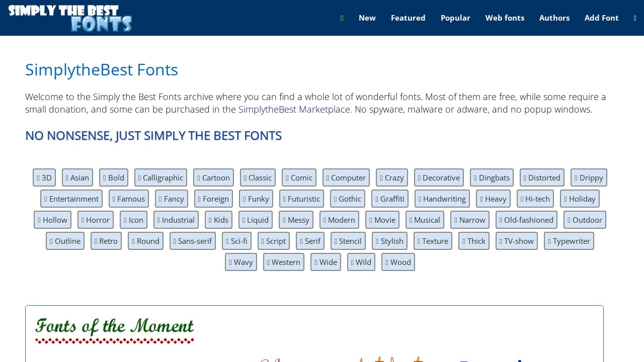Image resolution: width=644 pixels, height=362 pixels.
Task: Select the 3D font category tag
Action: pyautogui.click(x=44, y=177)
